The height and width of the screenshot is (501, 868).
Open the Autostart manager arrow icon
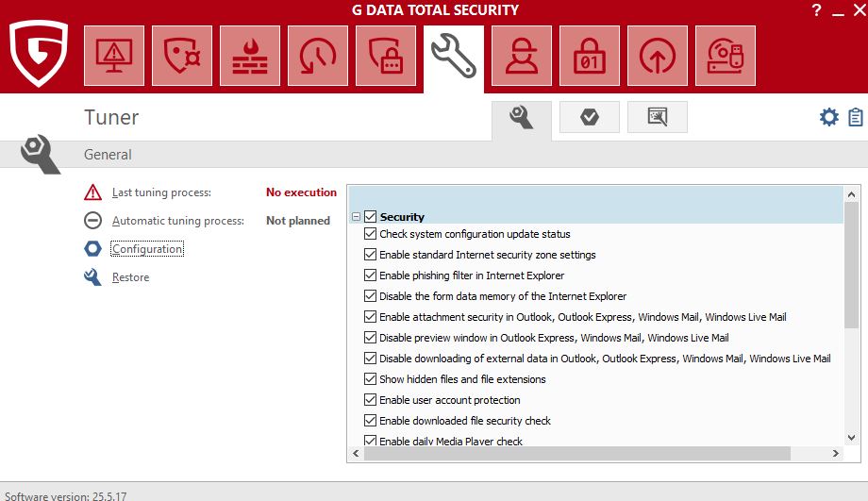pyautogui.click(x=658, y=56)
